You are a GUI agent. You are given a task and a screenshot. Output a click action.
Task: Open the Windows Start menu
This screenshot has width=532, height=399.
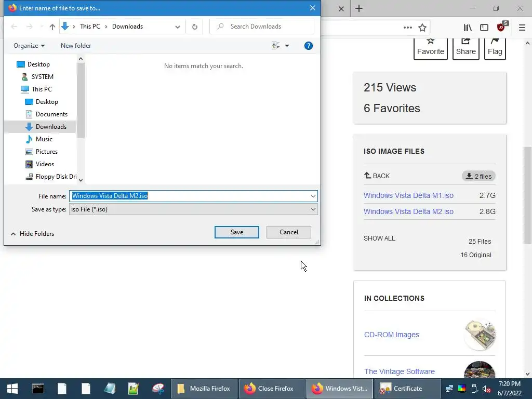12,389
